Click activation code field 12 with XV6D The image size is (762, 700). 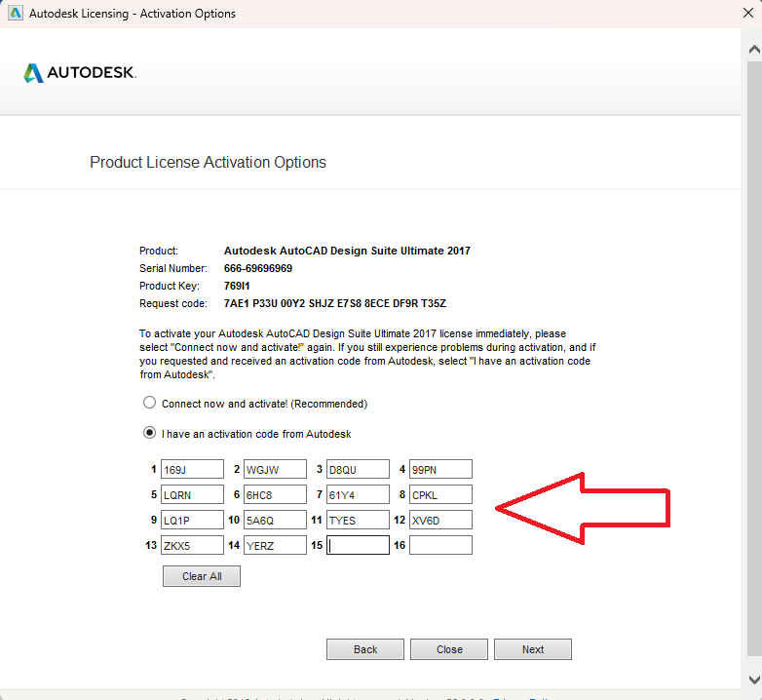click(x=440, y=520)
